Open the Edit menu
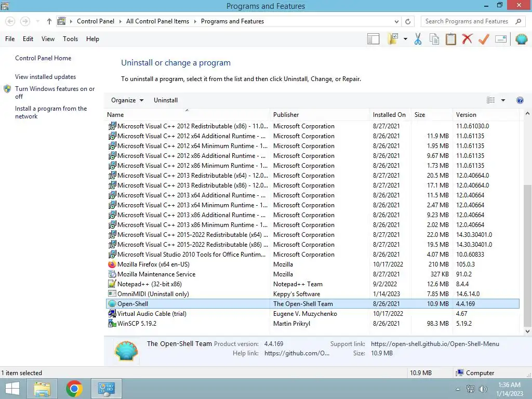The image size is (532, 399). pos(28,39)
